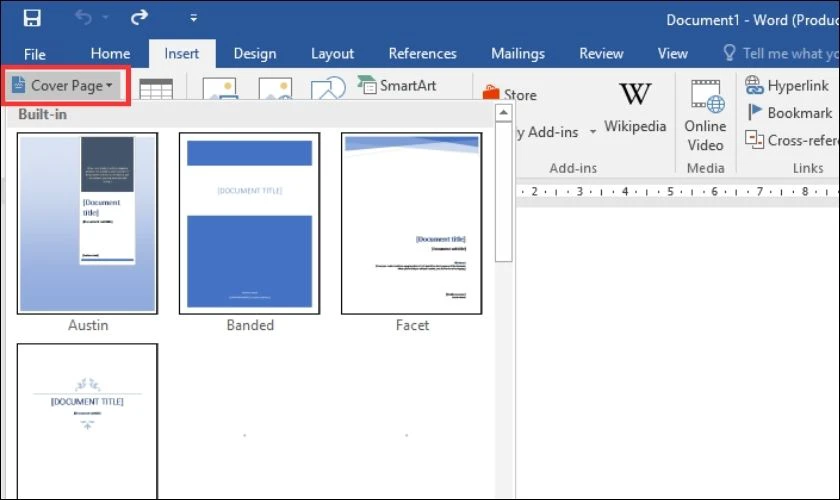
Task: Insert an Online Video
Action: [x=706, y=116]
